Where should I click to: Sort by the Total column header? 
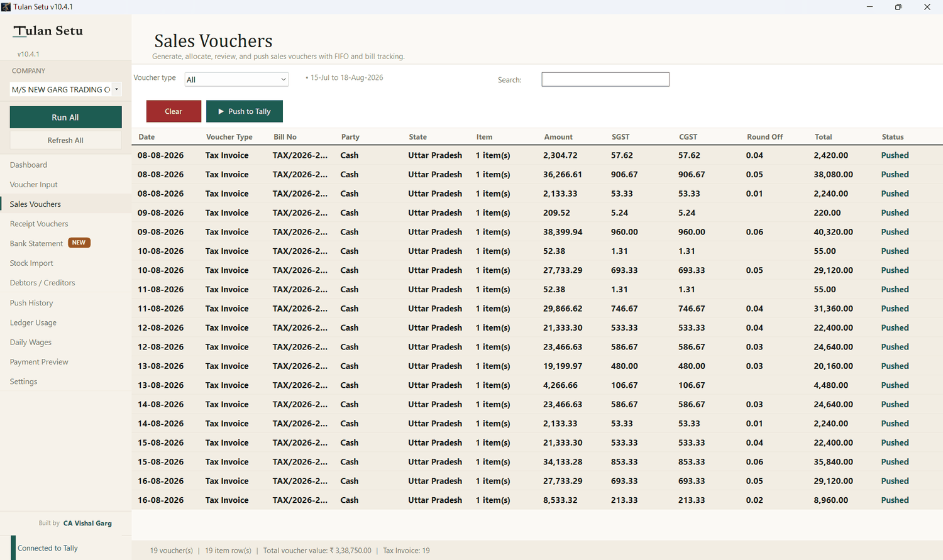pyautogui.click(x=823, y=137)
